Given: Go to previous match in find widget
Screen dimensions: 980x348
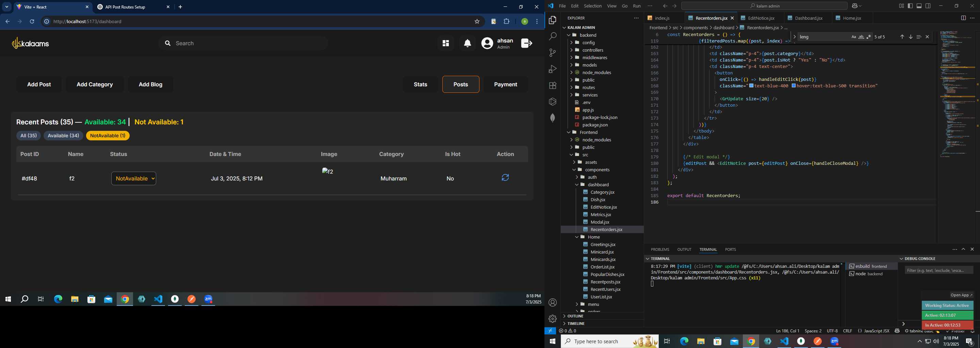Looking at the screenshot, I should click(x=902, y=37).
